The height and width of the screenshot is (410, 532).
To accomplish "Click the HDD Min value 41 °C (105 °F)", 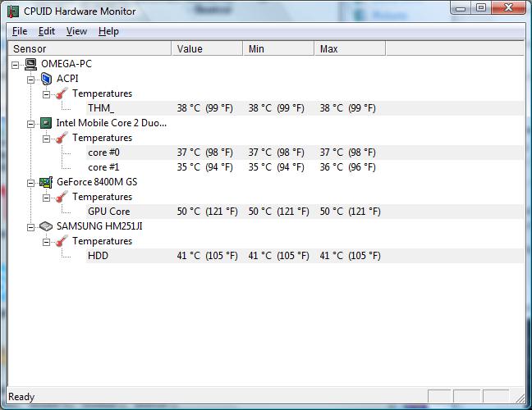I will point(278,256).
